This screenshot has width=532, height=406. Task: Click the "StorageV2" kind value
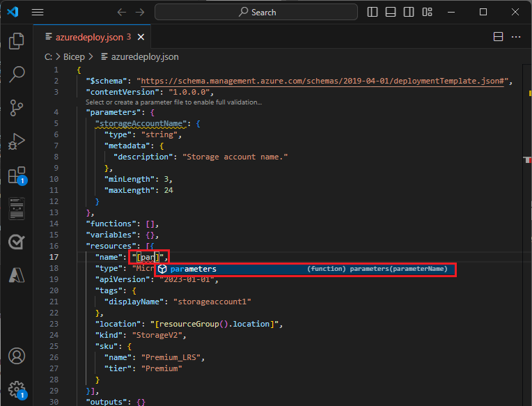[x=157, y=335]
